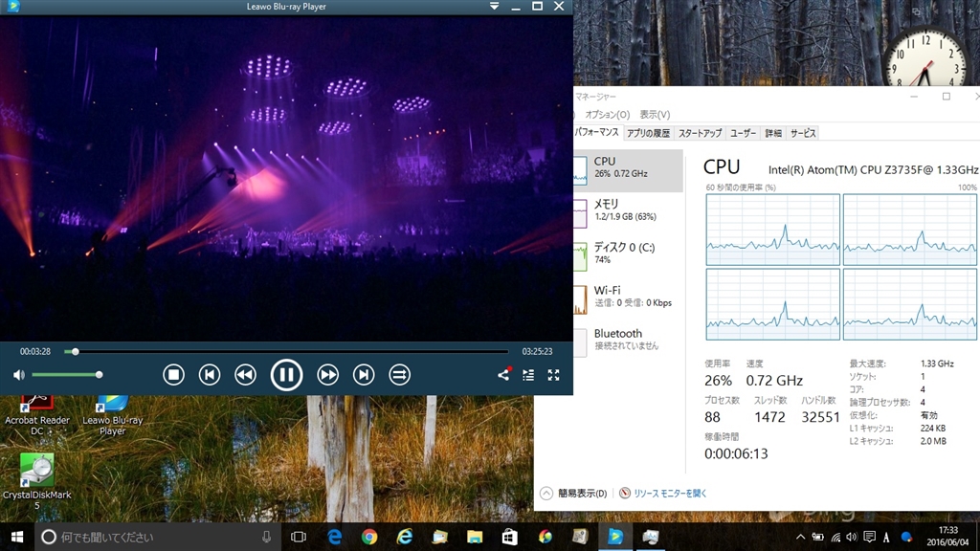Click the volume slider handle
The width and height of the screenshot is (980, 551).
tap(99, 375)
